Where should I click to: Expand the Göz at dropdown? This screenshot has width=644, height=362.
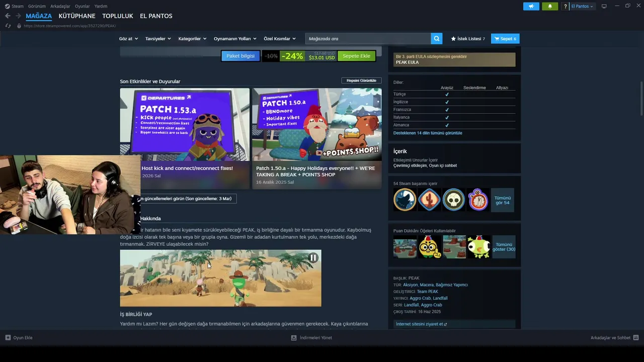pos(128,39)
